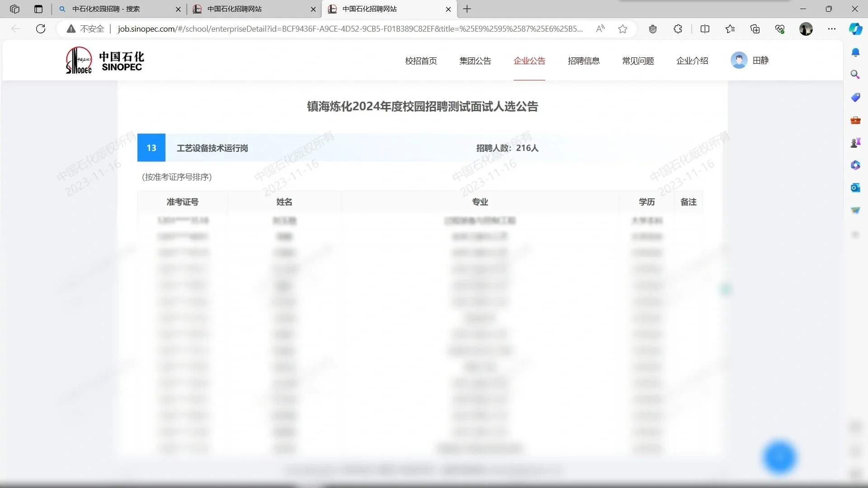Open browser Settings and more menu

tap(832, 29)
